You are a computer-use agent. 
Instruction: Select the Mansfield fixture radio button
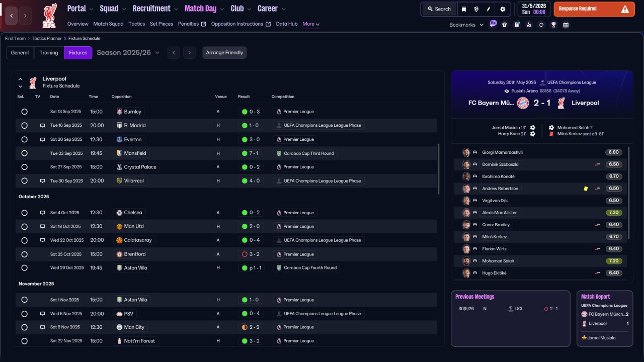[x=24, y=153]
